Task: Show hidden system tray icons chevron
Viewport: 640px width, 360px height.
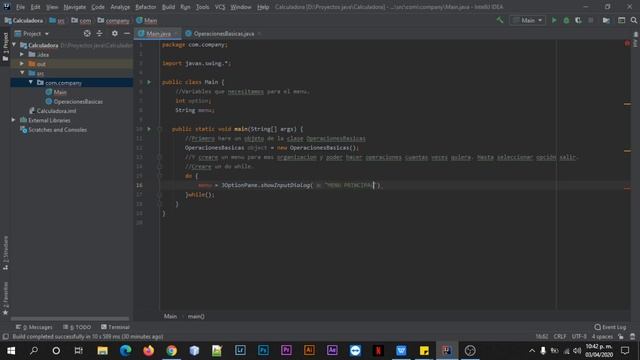Action: click(531, 350)
